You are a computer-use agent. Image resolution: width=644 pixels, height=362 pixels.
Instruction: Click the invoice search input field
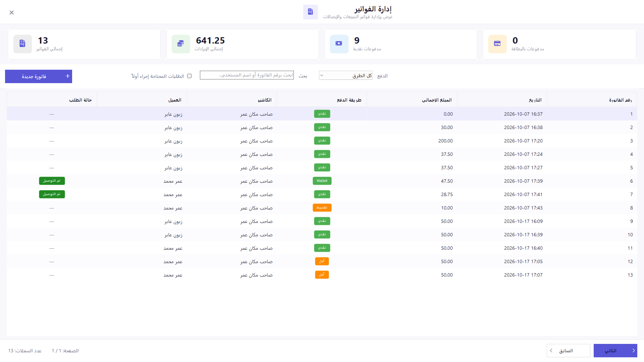[x=247, y=75]
